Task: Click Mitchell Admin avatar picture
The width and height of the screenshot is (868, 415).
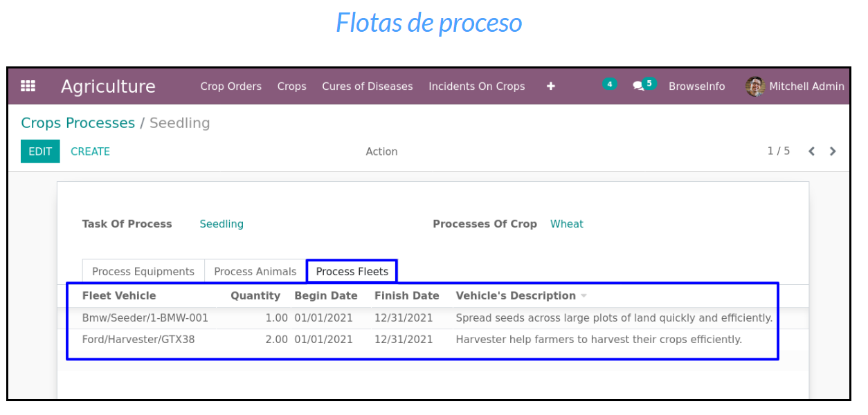Action: [x=755, y=86]
